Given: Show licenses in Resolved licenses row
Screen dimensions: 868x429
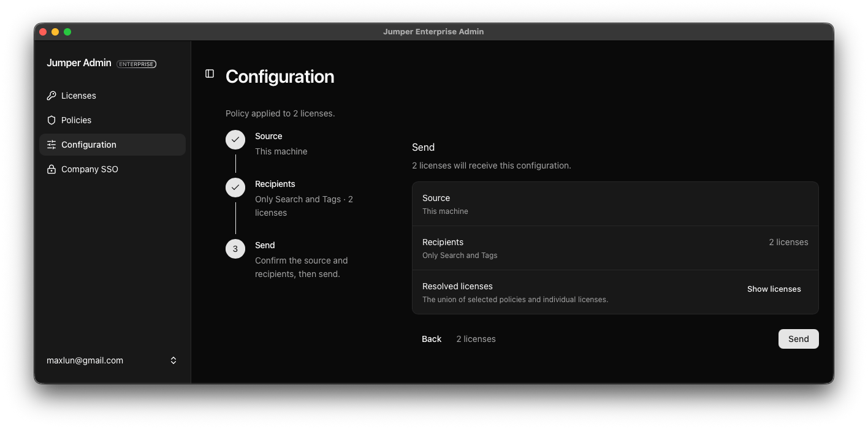Looking at the screenshot, I should pyautogui.click(x=774, y=289).
